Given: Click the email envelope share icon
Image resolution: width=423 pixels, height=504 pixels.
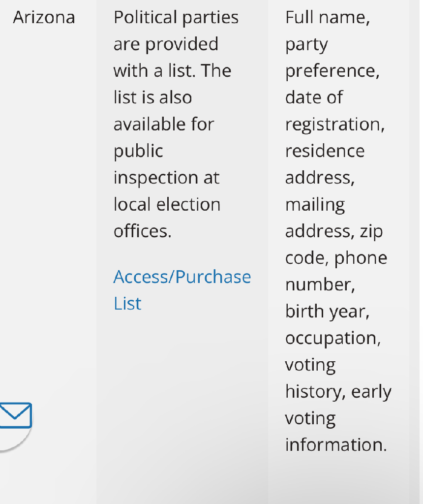Looking at the screenshot, I should coord(15,415).
